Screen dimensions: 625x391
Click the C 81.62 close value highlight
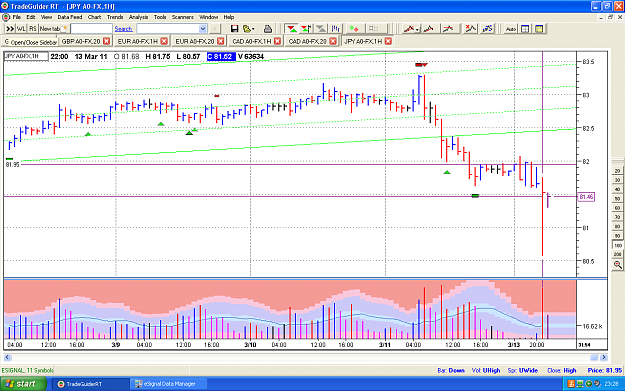pos(221,57)
